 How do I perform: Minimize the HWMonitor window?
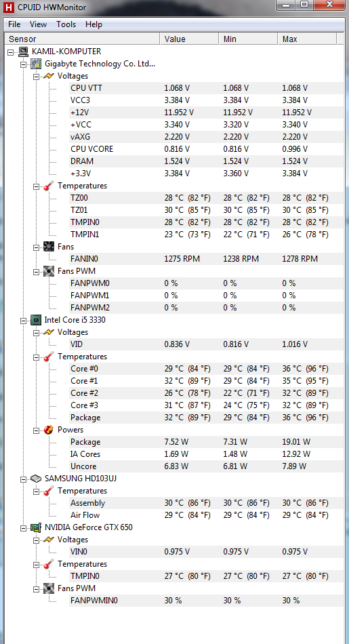pos(286,5)
